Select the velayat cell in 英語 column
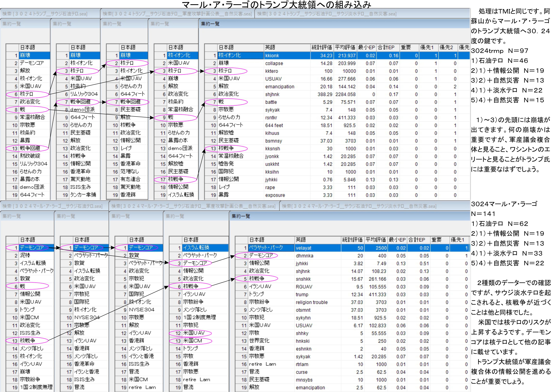The image size is (551, 392). pos(303,248)
